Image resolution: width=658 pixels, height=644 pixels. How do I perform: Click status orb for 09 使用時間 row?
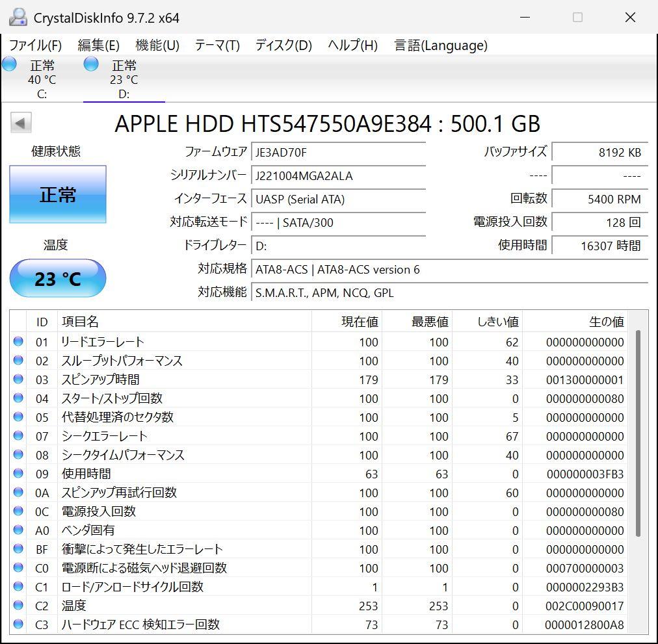[x=18, y=473]
